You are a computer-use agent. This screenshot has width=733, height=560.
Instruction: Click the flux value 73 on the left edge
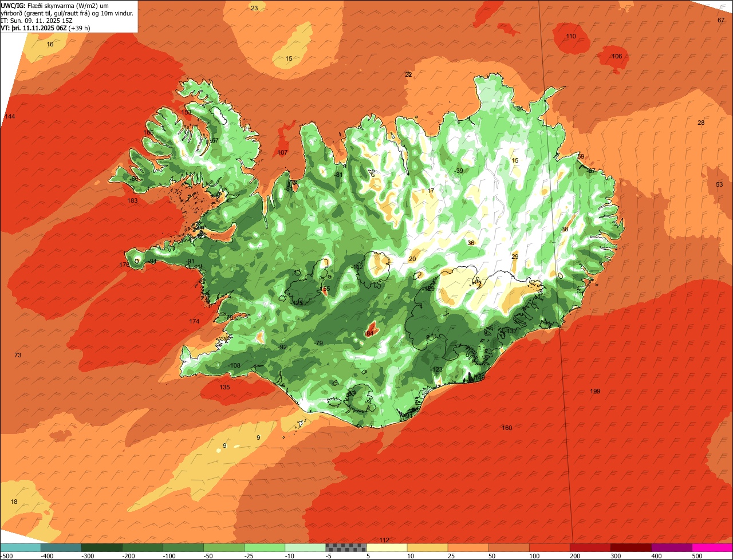(x=18, y=356)
